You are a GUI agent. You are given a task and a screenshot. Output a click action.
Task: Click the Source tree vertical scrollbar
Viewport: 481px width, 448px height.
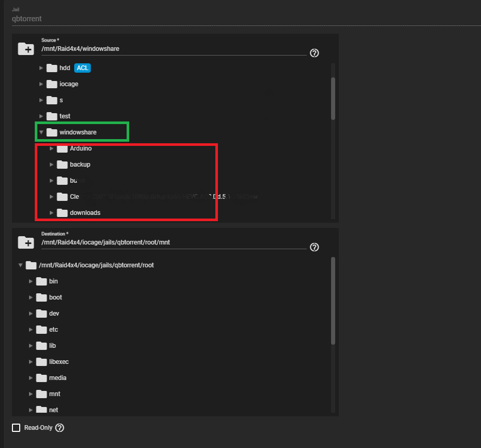[333, 99]
